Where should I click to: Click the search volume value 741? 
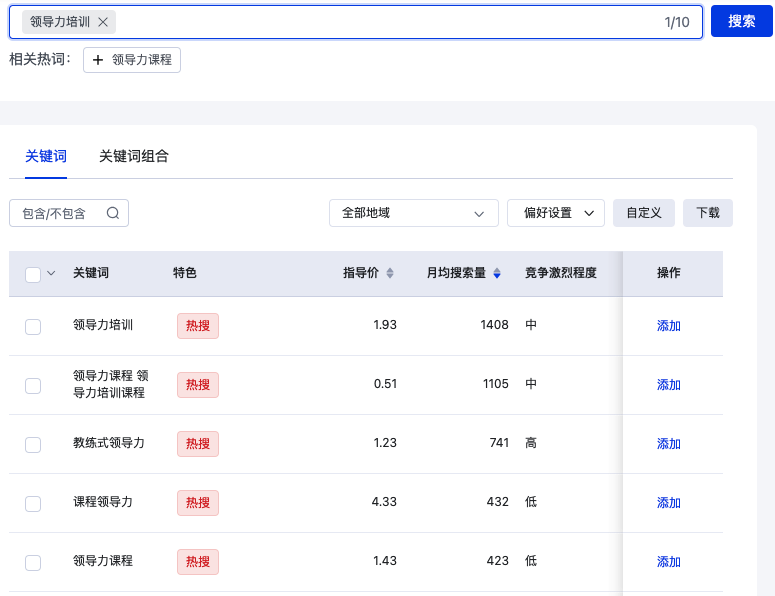[x=499, y=443]
